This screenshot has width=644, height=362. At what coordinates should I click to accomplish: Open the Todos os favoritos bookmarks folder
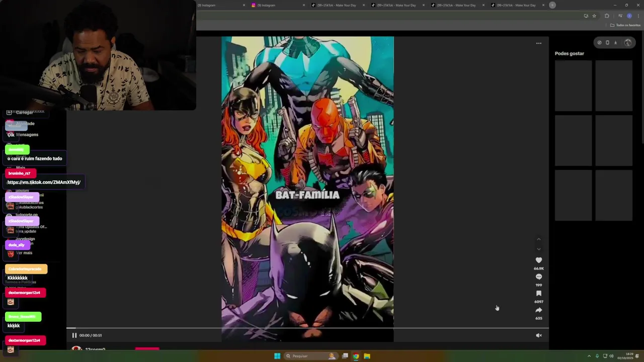(625, 25)
